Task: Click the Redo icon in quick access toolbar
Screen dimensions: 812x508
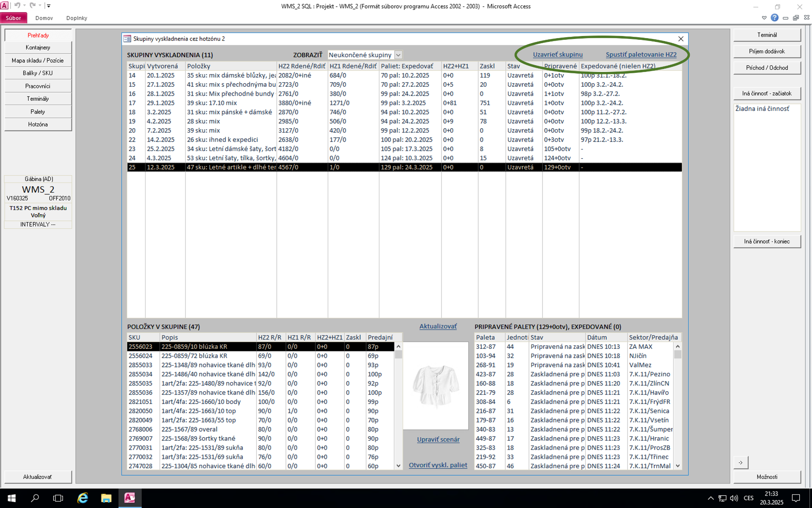Action: [33, 6]
